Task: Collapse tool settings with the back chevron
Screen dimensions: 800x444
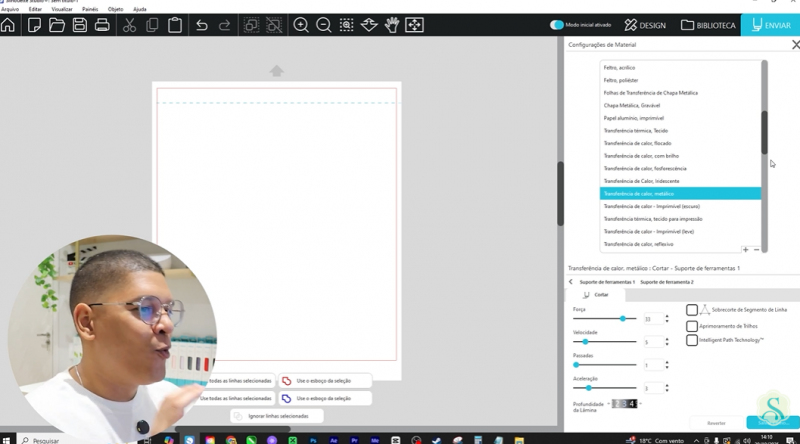Action: 571,282
